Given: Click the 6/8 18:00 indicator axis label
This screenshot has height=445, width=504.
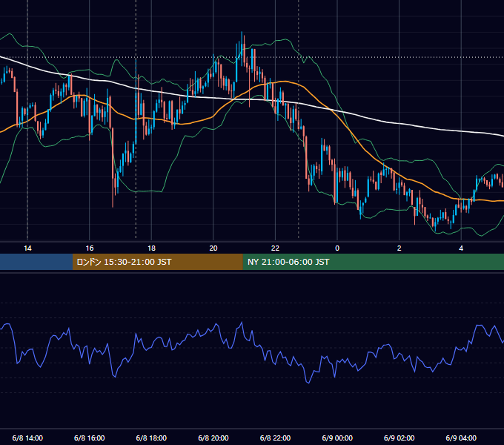Looking at the screenshot, I should coord(151,438).
